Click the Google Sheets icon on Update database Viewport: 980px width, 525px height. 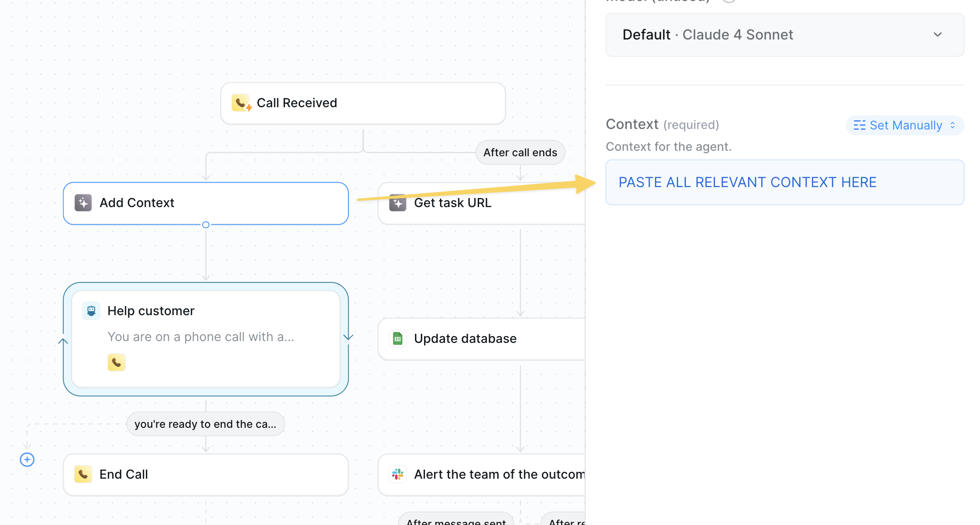[398, 339]
